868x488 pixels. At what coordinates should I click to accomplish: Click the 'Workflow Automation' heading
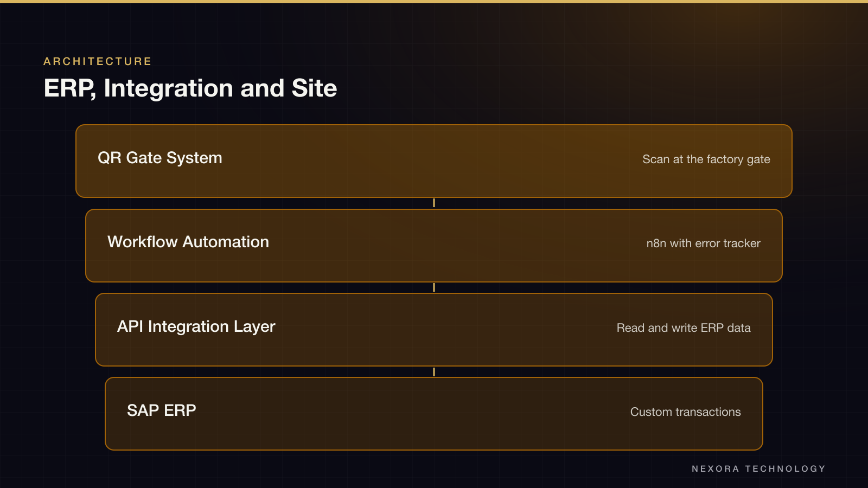[x=188, y=242]
